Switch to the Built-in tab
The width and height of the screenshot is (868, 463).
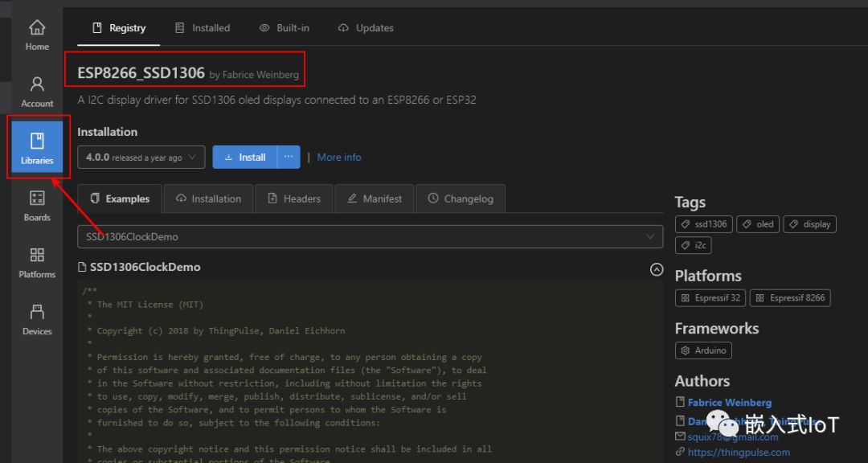284,28
